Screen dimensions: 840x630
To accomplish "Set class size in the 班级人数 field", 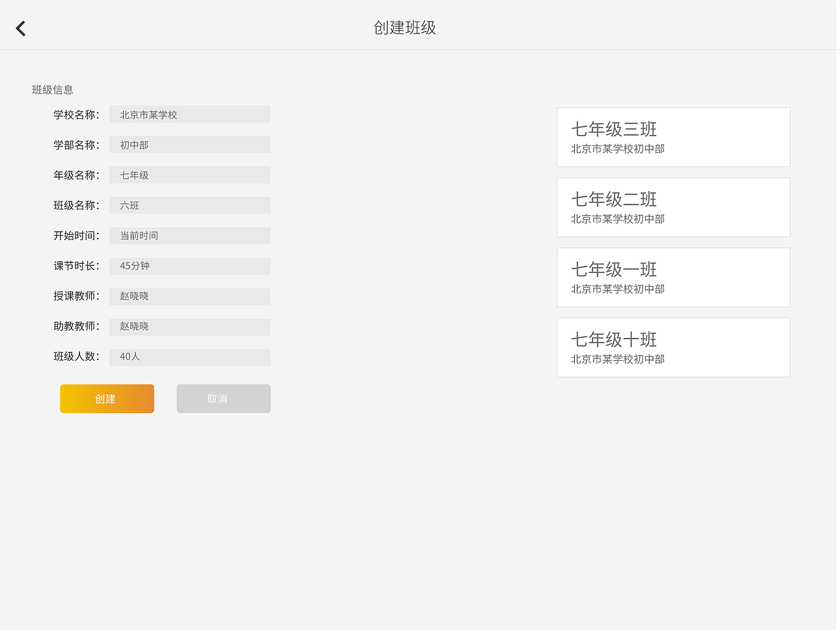I will pos(190,357).
